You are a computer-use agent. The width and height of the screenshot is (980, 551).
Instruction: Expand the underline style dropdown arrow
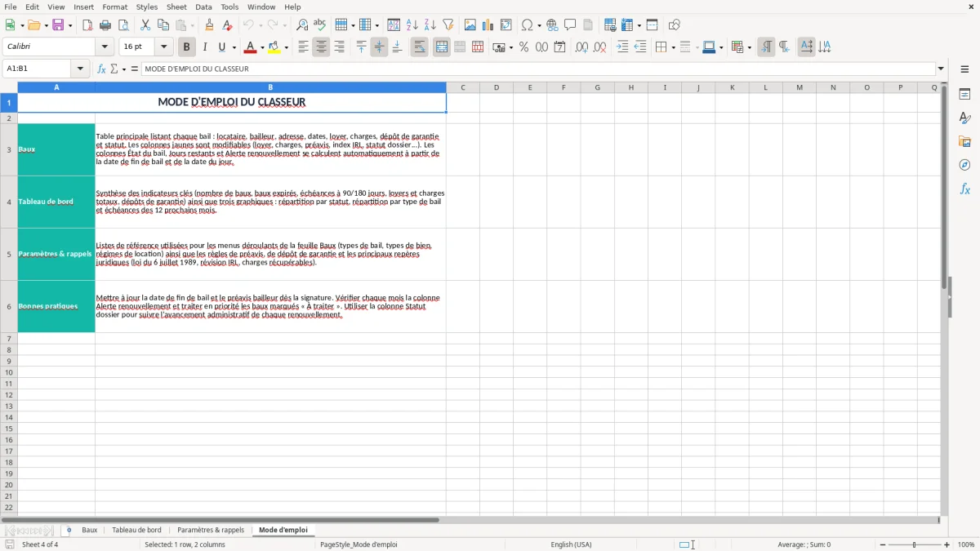click(234, 47)
